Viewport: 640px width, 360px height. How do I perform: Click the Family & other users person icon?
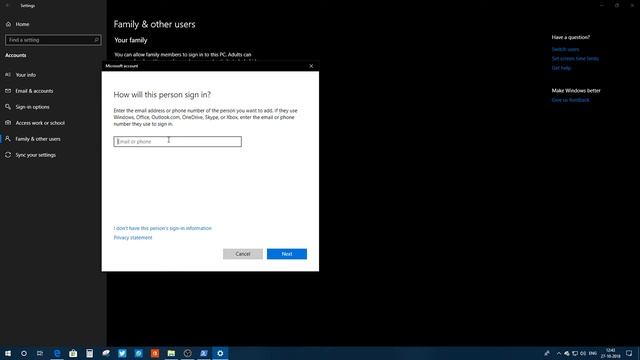8,139
